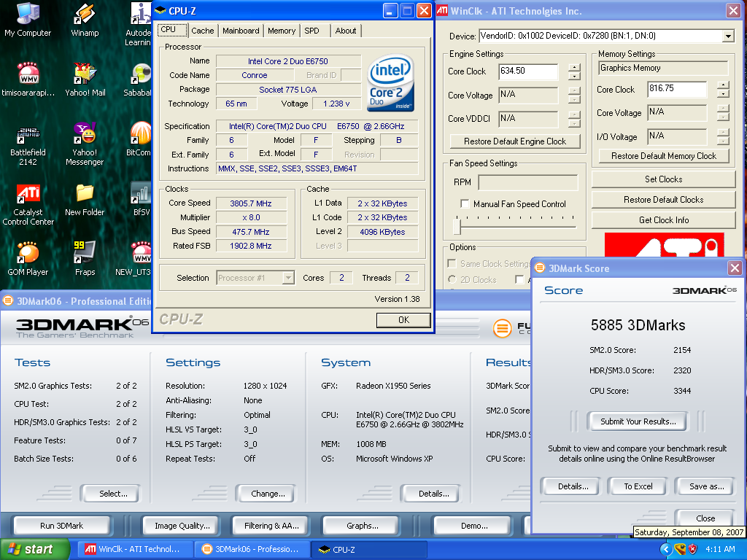Open the BfSV desktop icon
The height and width of the screenshot is (560, 747).
[x=141, y=200]
